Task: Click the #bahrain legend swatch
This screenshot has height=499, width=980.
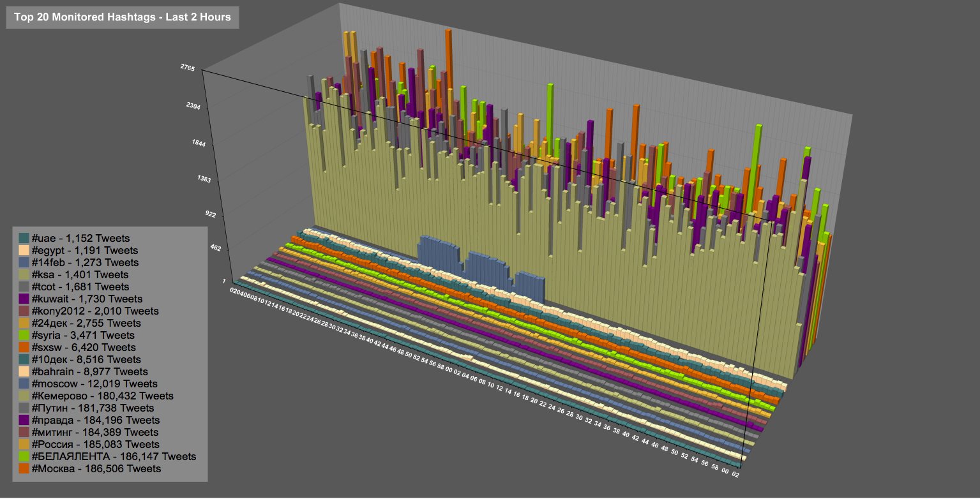Action: pyautogui.click(x=24, y=371)
